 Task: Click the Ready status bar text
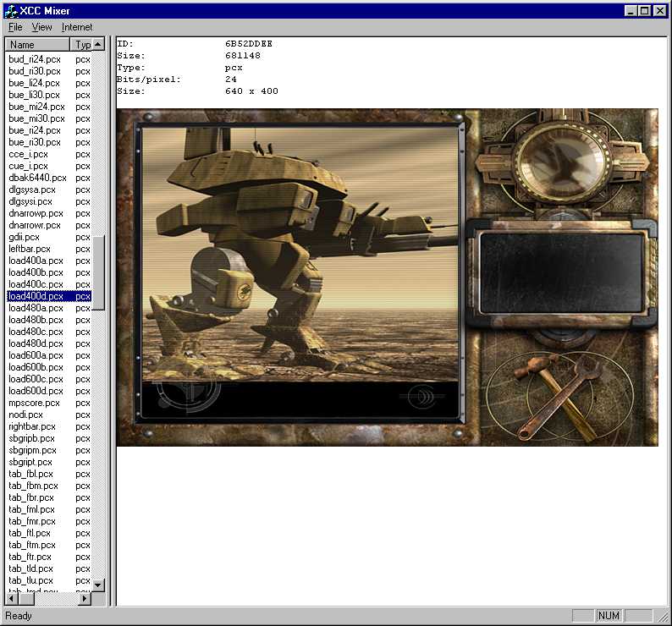[x=19, y=616]
